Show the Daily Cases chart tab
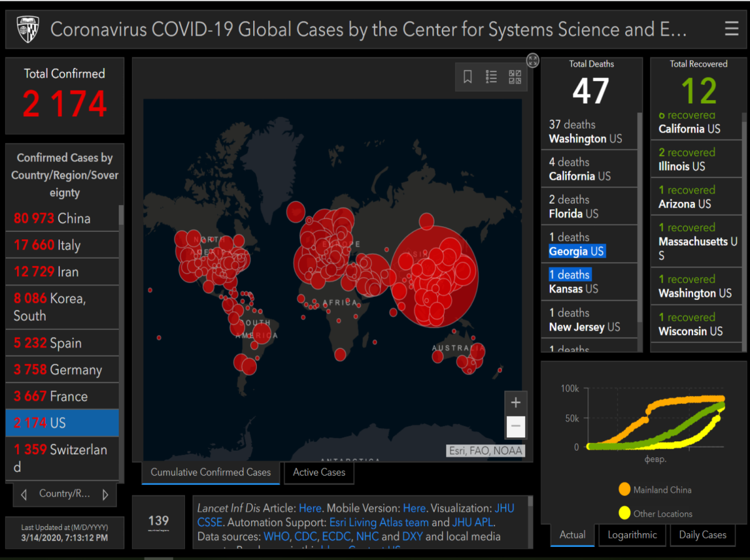The width and height of the screenshot is (750, 560). pos(702,535)
